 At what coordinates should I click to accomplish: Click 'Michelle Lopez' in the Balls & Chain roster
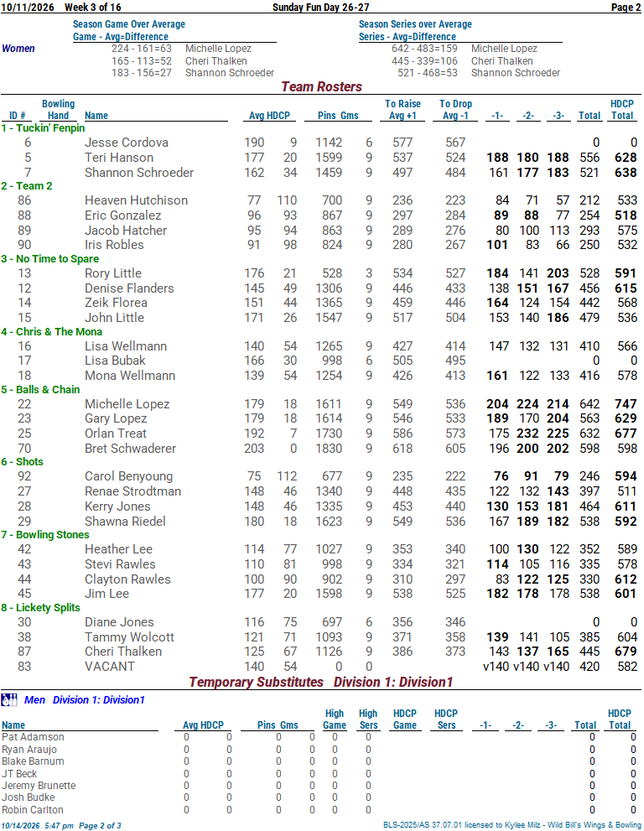(x=127, y=404)
